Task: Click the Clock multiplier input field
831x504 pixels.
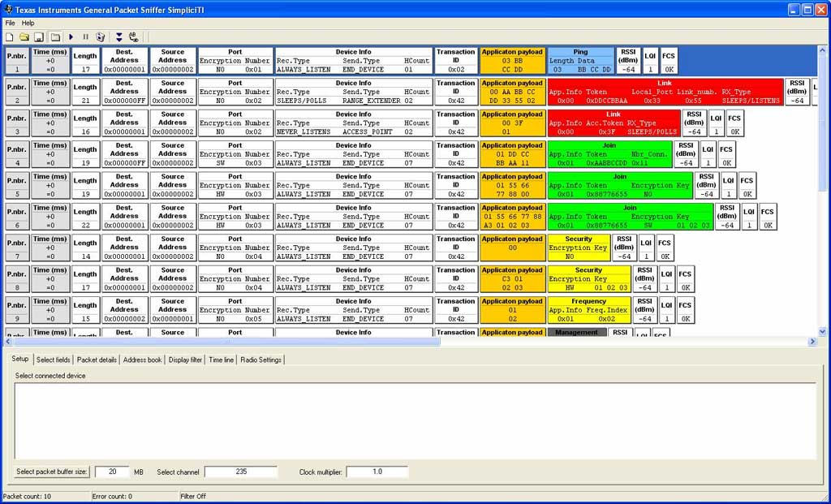Action: click(x=377, y=472)
